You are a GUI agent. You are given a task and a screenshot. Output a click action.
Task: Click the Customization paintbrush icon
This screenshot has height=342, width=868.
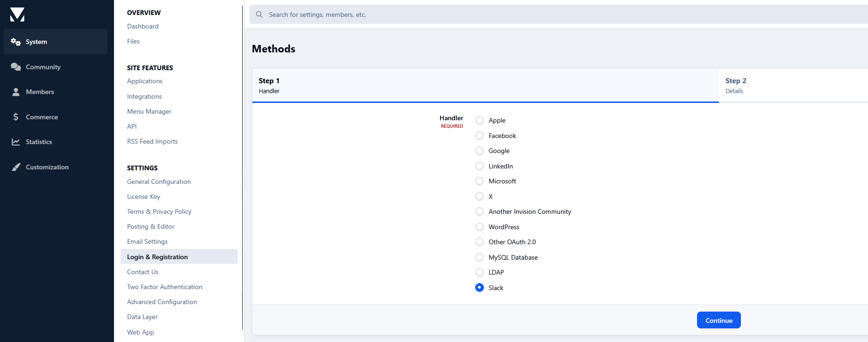click(16, 167)
